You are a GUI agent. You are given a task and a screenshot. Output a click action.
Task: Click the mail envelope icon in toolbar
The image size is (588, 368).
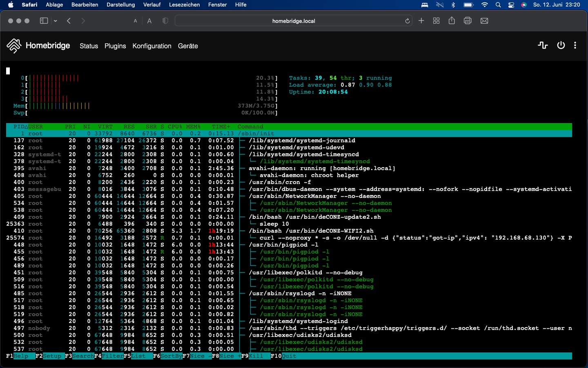point(484,21)
